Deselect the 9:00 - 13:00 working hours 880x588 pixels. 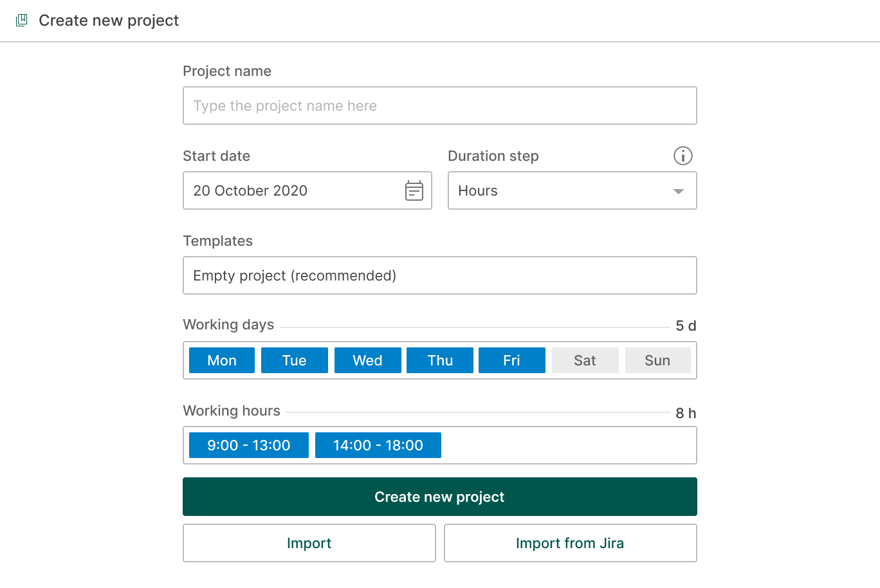point(248,445)
